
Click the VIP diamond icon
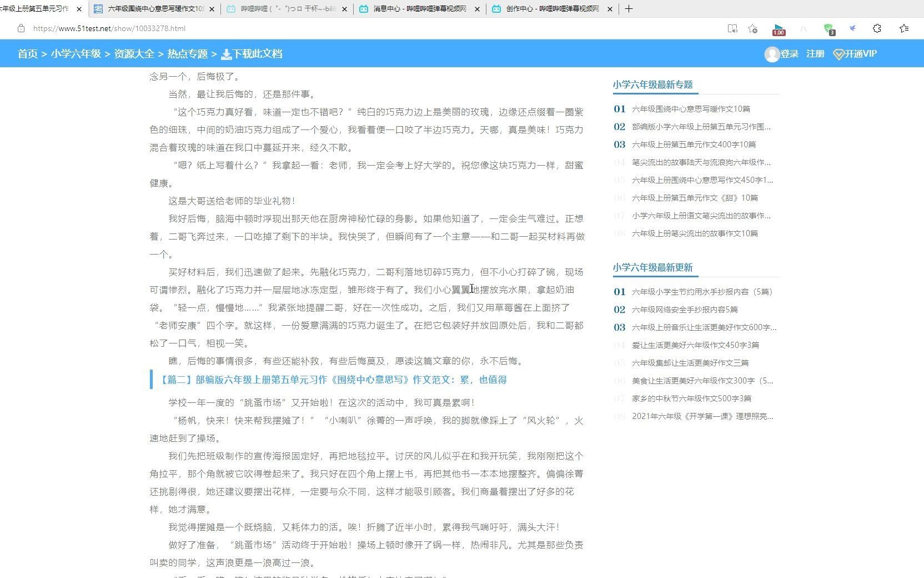(x=838, y=54)
